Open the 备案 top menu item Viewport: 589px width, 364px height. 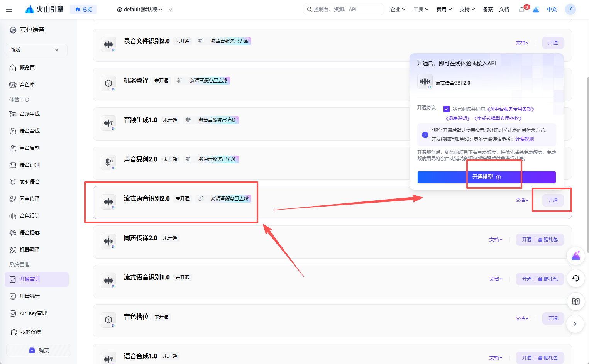pyautogui.click(x=488, y=9)
